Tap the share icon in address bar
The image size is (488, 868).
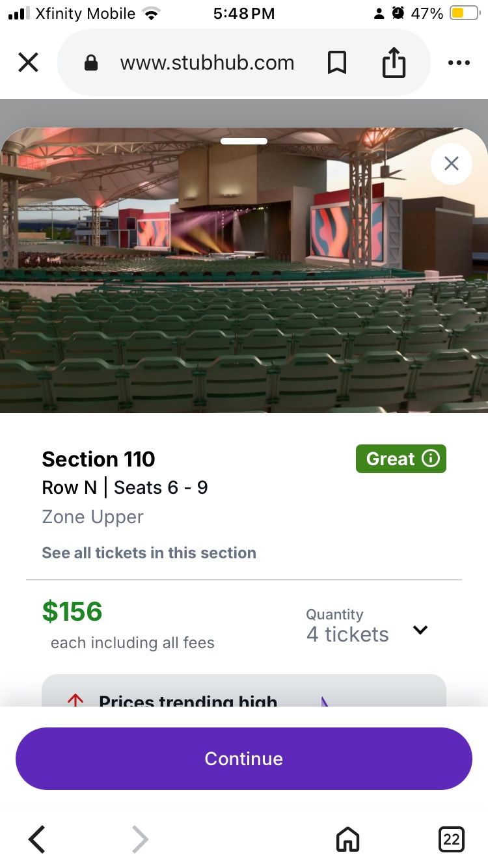[394, 63]
